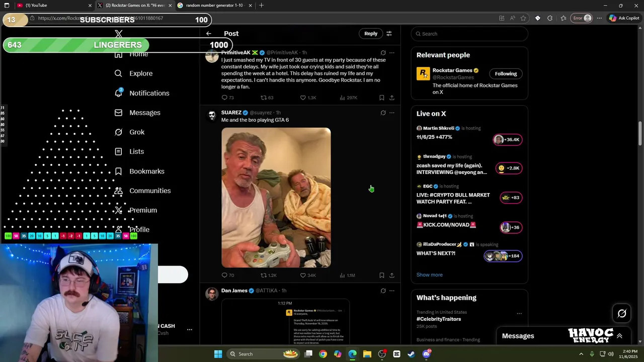
Task: Open Grok from the X sidebar
Action: (129, 132)
